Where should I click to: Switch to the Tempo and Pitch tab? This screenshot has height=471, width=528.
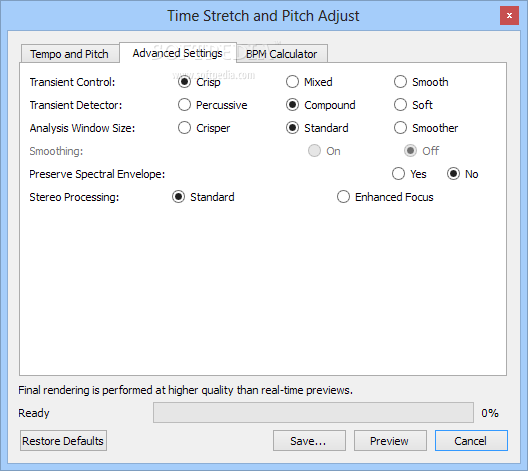tap(70, 54)
